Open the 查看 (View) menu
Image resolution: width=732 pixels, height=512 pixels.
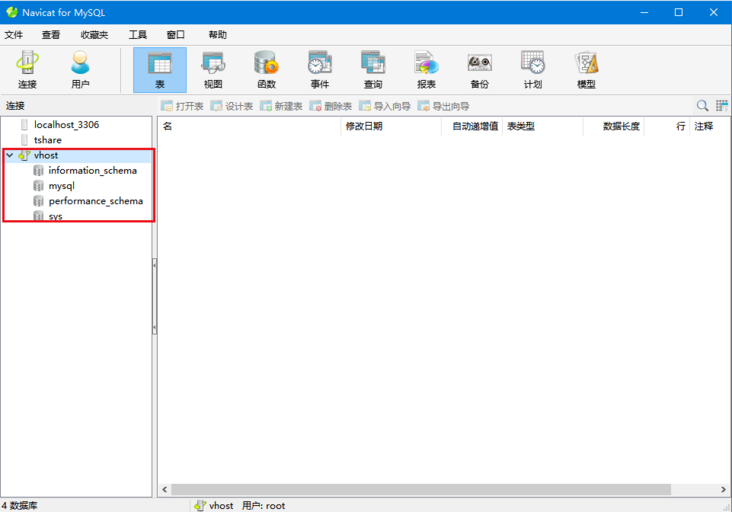pos(51,35)
